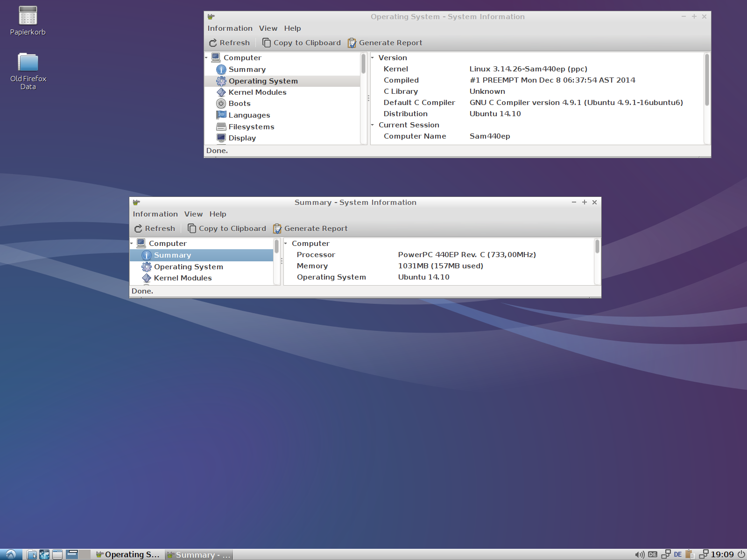
Task: Open the Languages entry in the tree
Action: [249, 115]
